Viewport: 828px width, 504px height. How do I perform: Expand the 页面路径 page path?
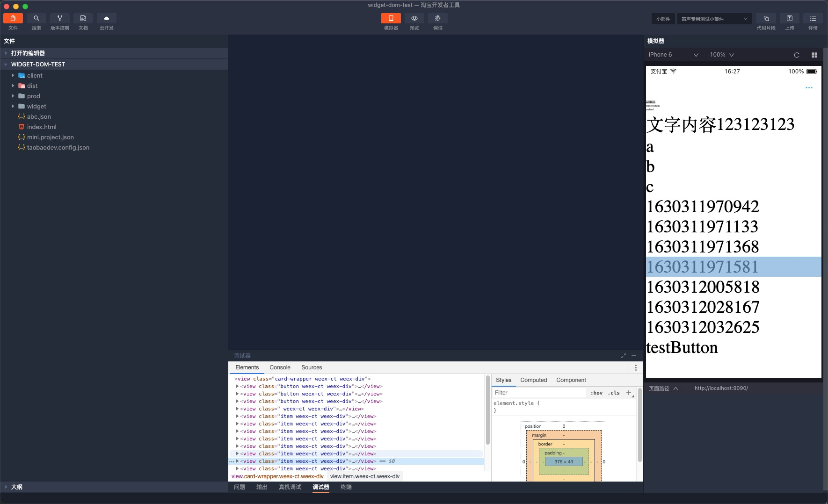click(x=663, y=389)
